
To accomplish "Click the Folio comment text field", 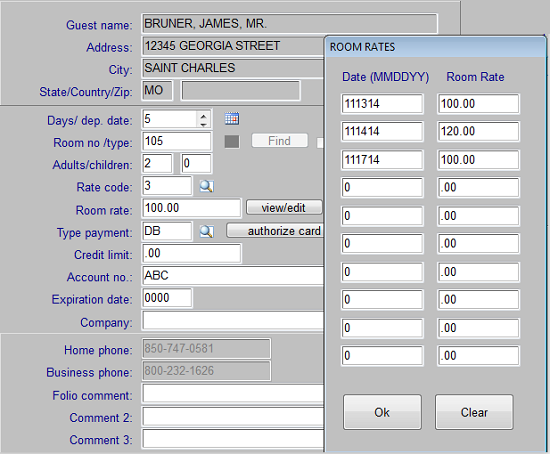I will coord(233,394).
